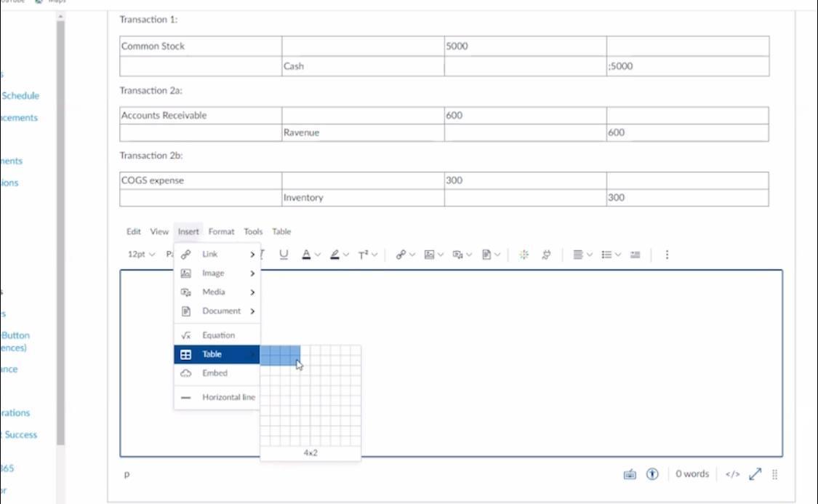Select Table in the Insert menu
This screenshot has width=818, height=504.
coord(217,354)
